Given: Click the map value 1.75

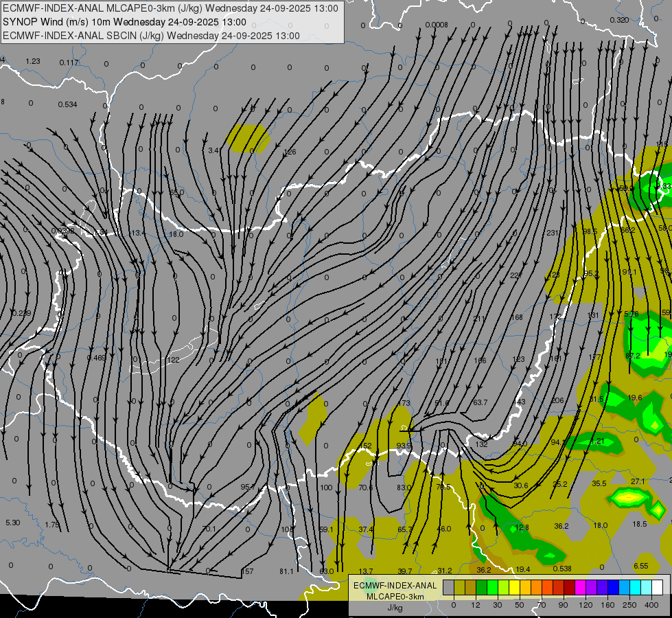Looking at the screenshot, I should click(52, 525).
